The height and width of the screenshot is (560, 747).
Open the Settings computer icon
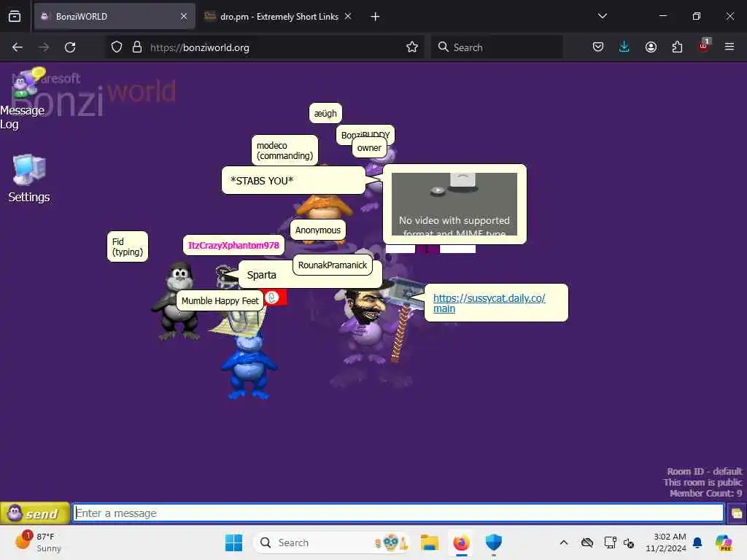pos(29,179)
